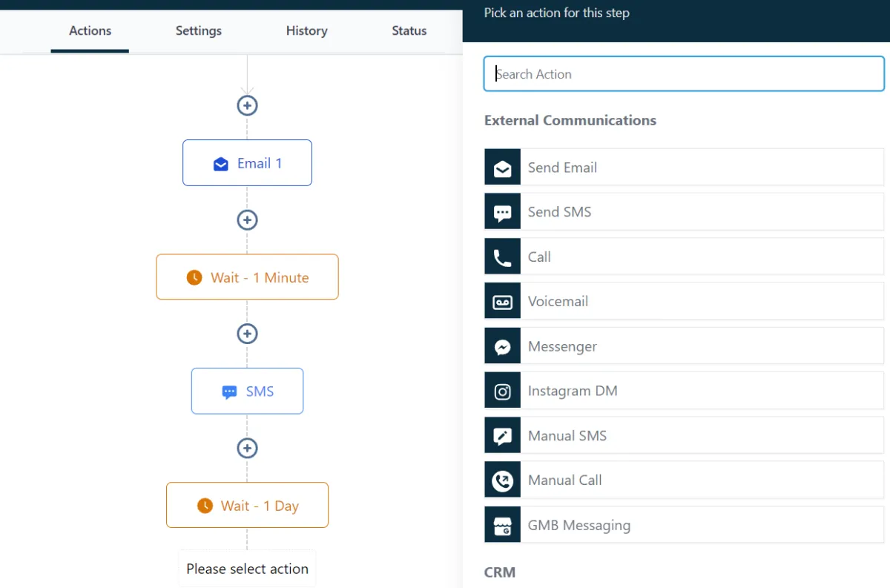Click the Pick an action for this step title
This screenshot has width=890, height=588.
coord(557,13)
